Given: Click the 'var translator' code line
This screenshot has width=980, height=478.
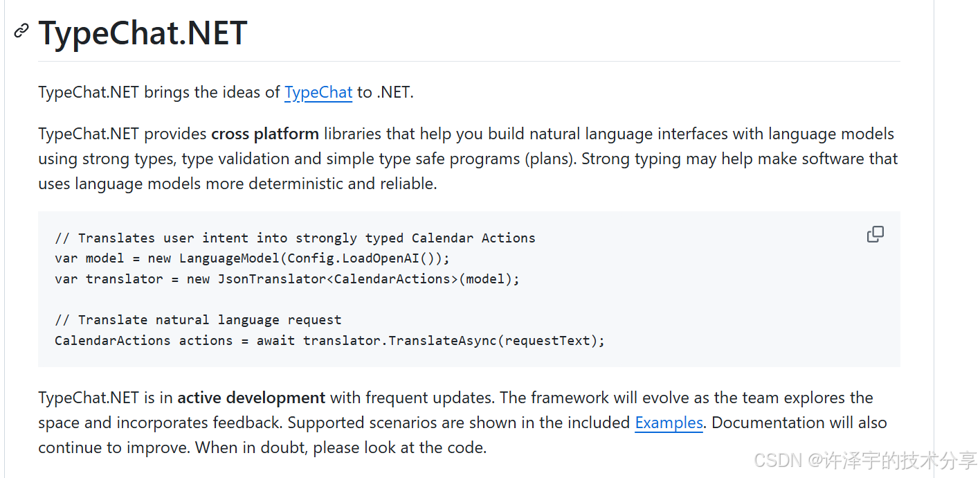Looking at the screenshot, I should coord(287,278).
